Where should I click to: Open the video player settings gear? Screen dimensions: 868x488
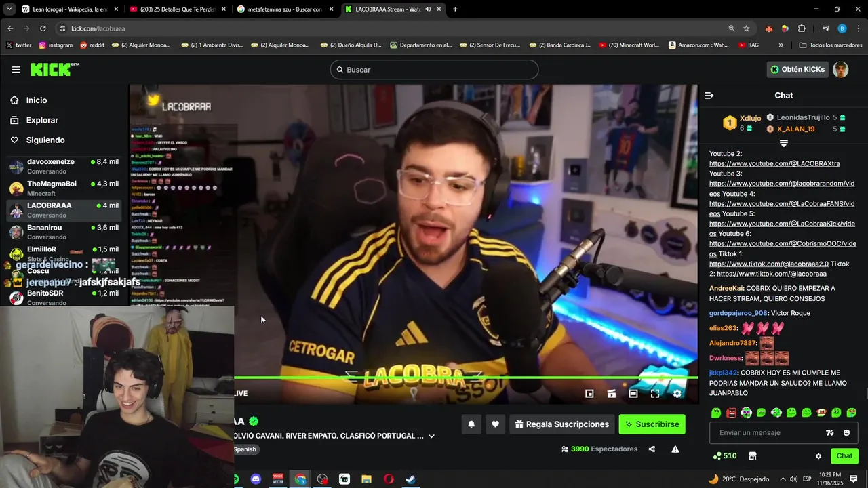pyautogui.click(x=677, y=393)
